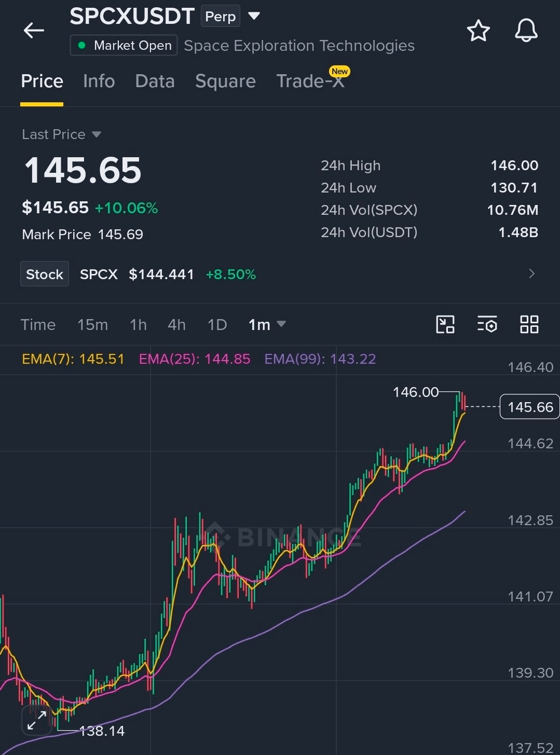Tap the 142.85 price axis label
This screenshot has width=560, height=755.
click(530, 520)
